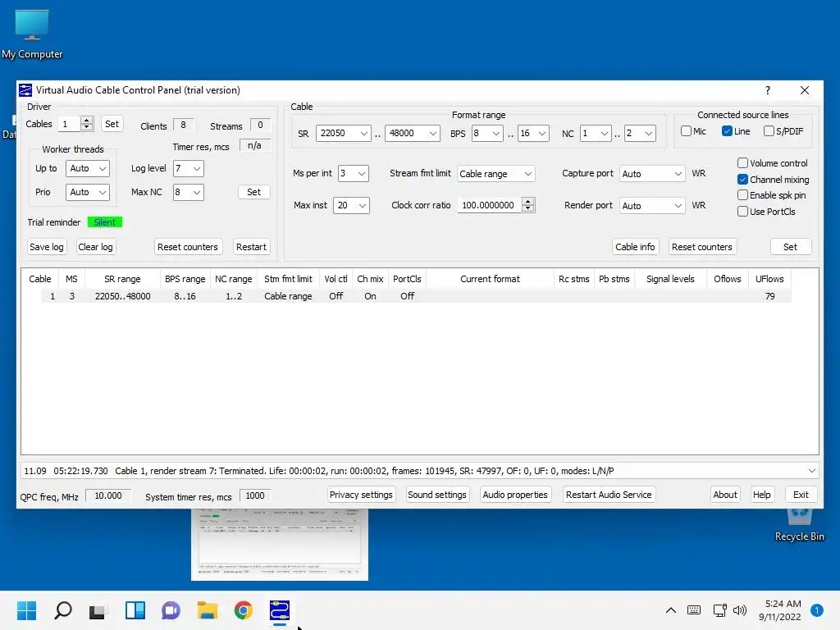Open the Render port dropdown

click(652, 206)
